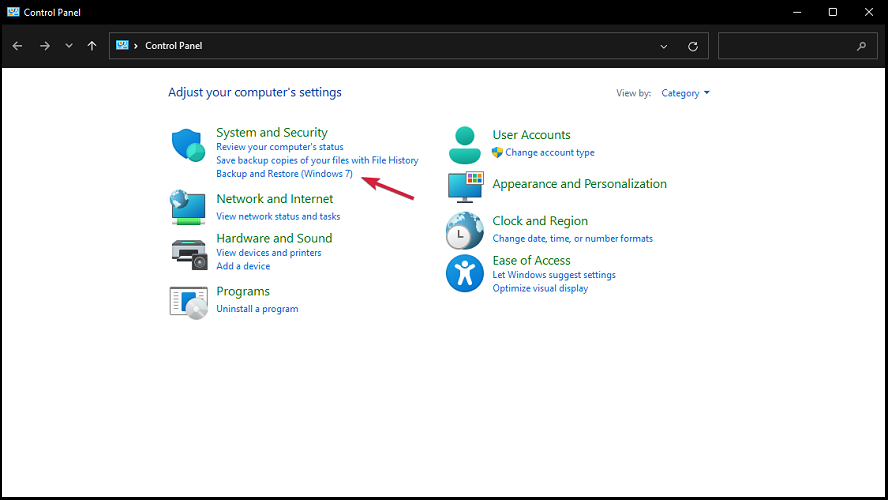Image resolution: width=888 pixels, height=500 pixels.
Task: Click the Control Panel address bar icon
Action: click(122, 45)
